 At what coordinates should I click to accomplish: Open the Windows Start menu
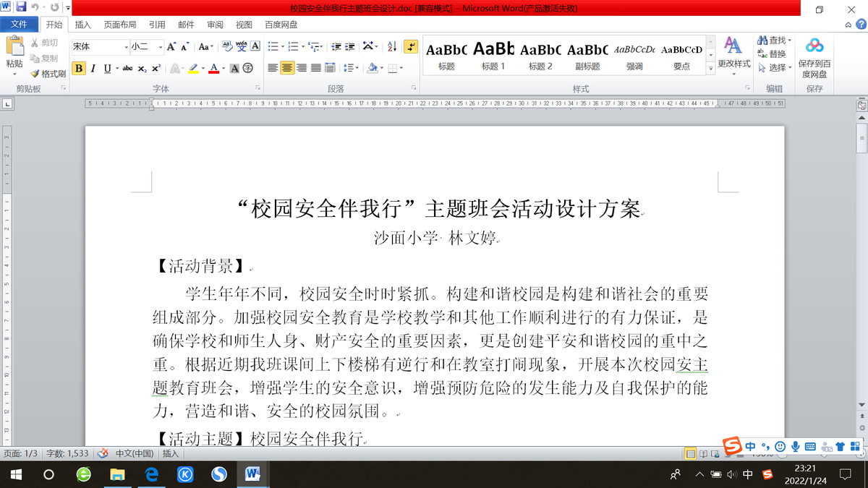14,475
